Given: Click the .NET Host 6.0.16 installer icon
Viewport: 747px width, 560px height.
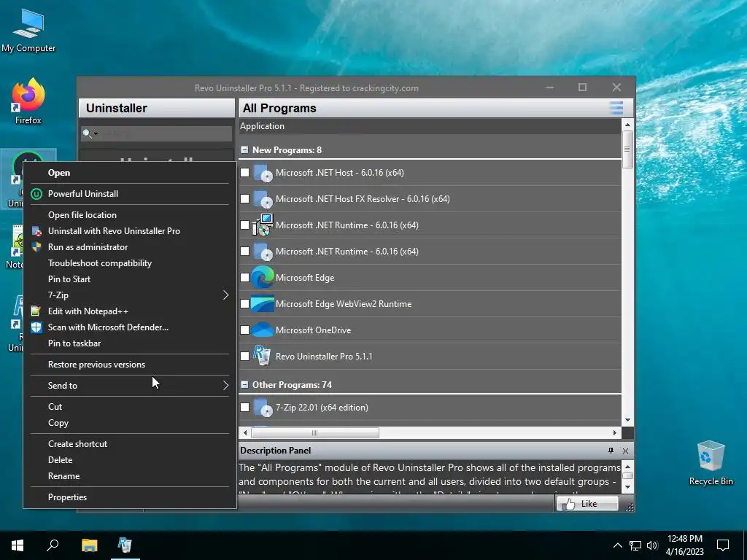Looking at the screenshot, I should 263,173.
